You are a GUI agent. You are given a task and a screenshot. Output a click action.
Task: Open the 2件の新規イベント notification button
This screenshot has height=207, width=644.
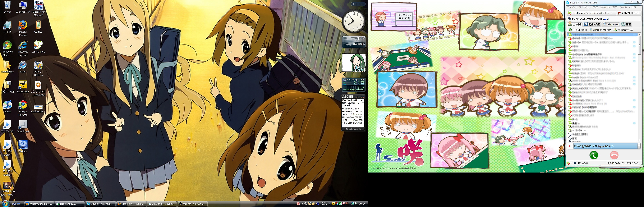628,13
